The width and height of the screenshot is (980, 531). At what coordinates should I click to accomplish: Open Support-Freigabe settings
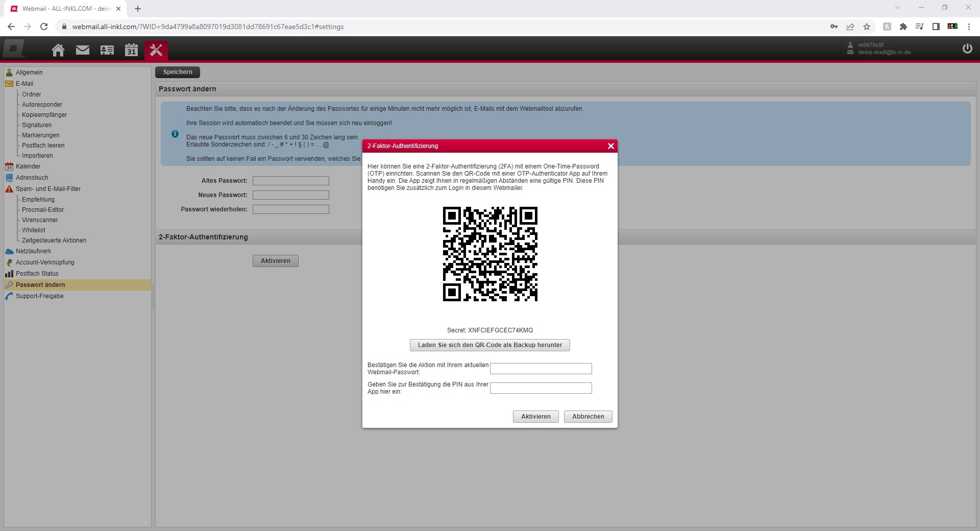[x=40, y=296]
